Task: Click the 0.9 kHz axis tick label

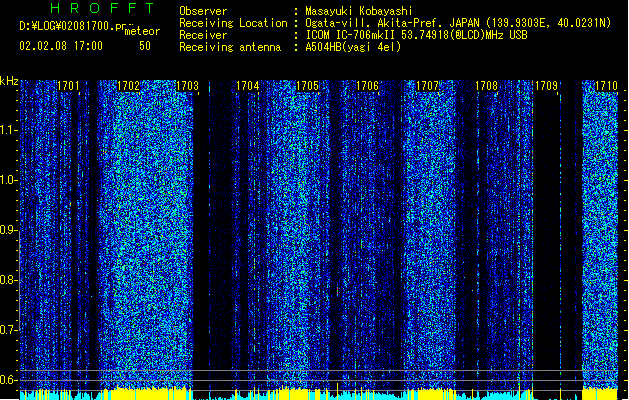Action: (x=8, y=230)
